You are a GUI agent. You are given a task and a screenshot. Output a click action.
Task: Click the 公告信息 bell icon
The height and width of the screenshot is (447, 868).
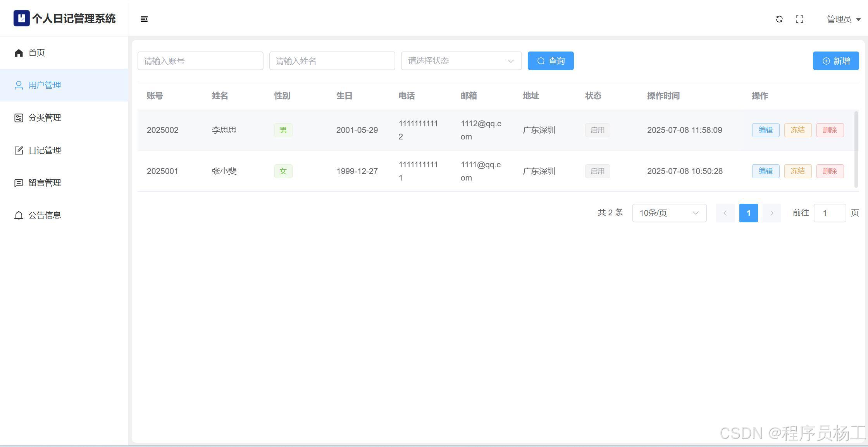pos(19,215)
